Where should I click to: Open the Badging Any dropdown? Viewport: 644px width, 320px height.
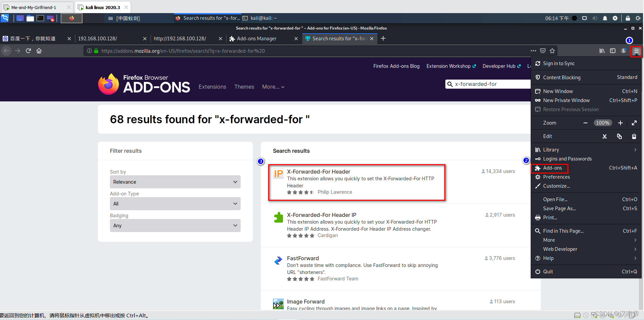[175, 226]
